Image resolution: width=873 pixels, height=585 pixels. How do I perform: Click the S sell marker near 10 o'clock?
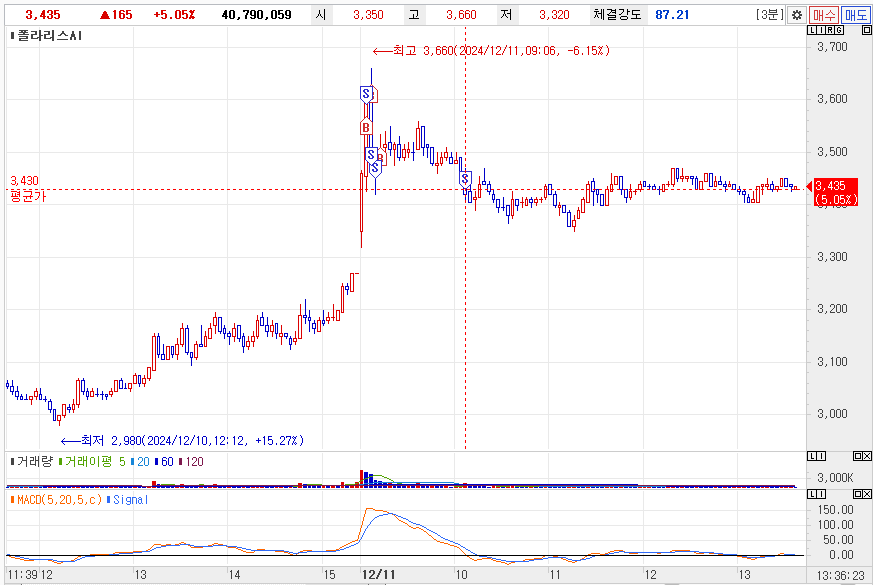(x=465, y=179)
